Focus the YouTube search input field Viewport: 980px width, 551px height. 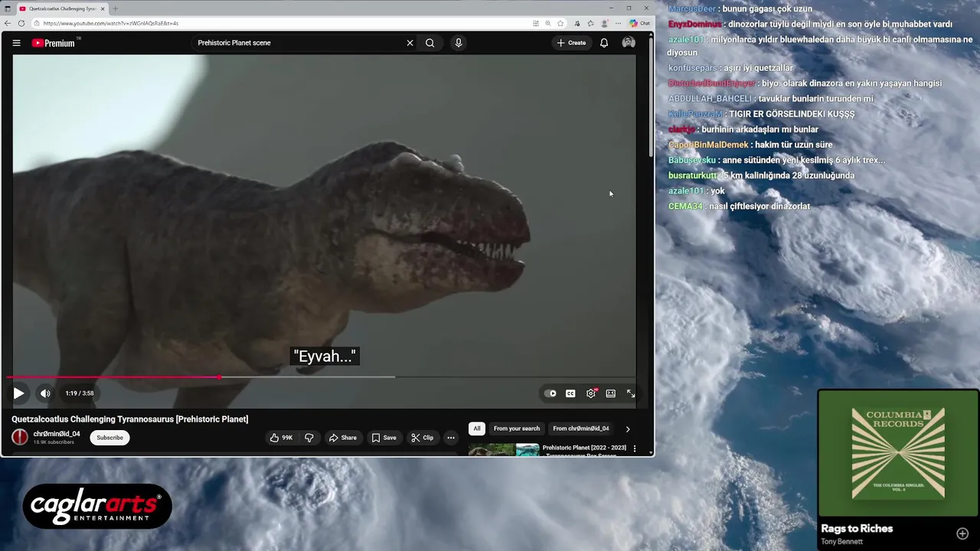299,43
